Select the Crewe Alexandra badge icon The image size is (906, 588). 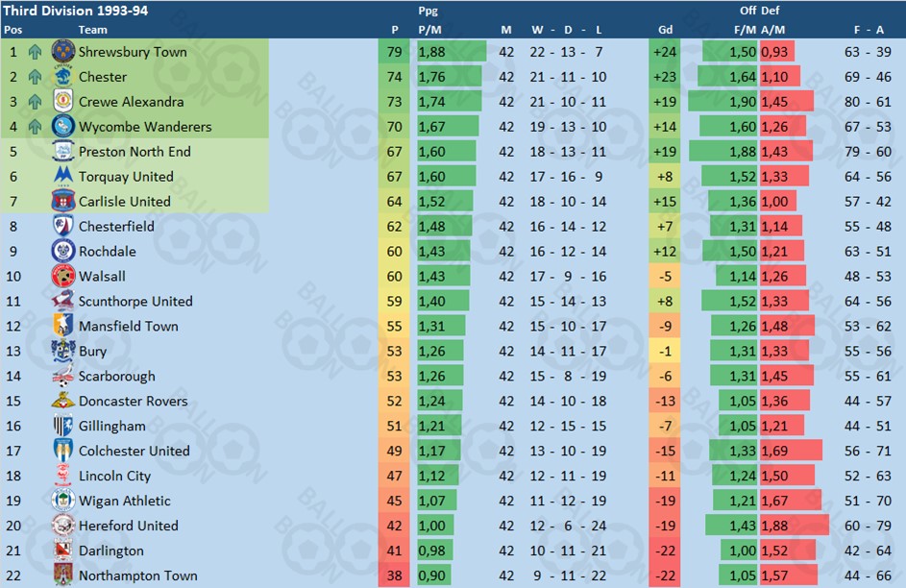63,101
